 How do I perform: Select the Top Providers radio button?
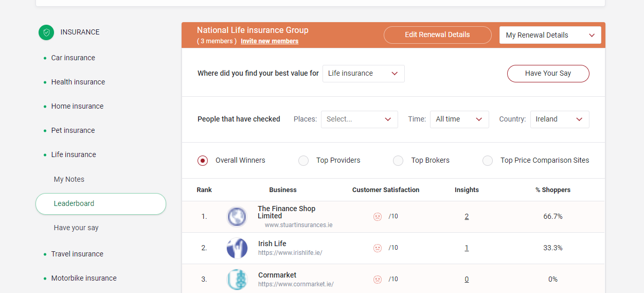coord(303,161)
